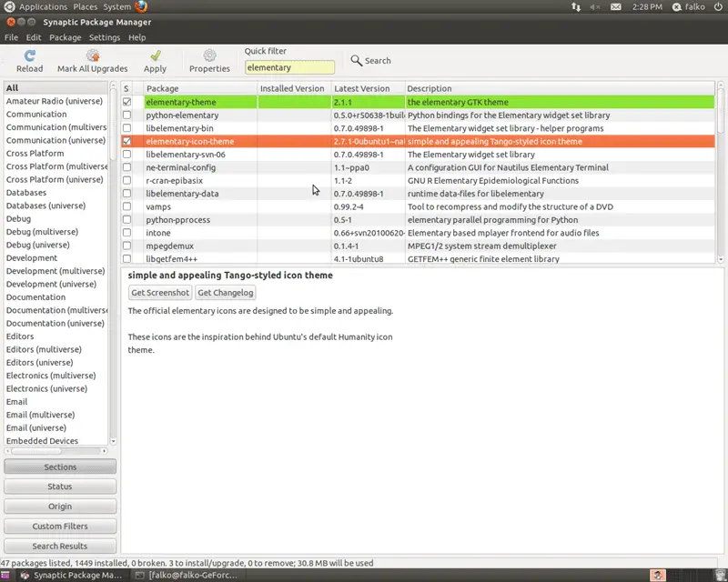Click the muted volume indicator
This screenshot has height=582, width=728.
pyautogui.click(x=595, y=7)
